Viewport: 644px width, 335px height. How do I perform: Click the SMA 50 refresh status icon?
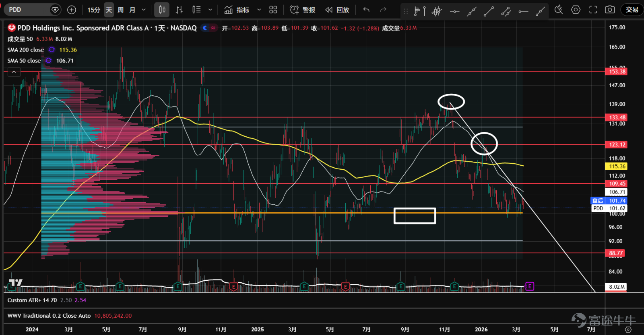49,61
